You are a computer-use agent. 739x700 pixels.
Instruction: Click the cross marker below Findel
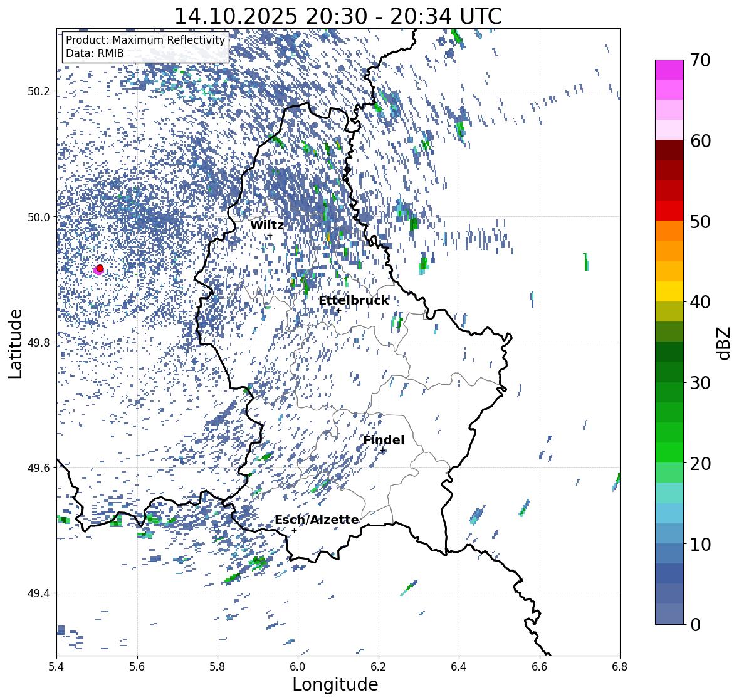tap(383, 451)
